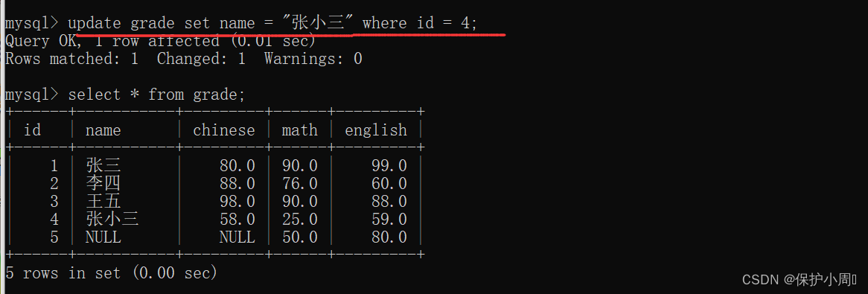Click math score 90.0 in 张三 row
Viewport: 868px width, 294px height.
pos(299,165)
